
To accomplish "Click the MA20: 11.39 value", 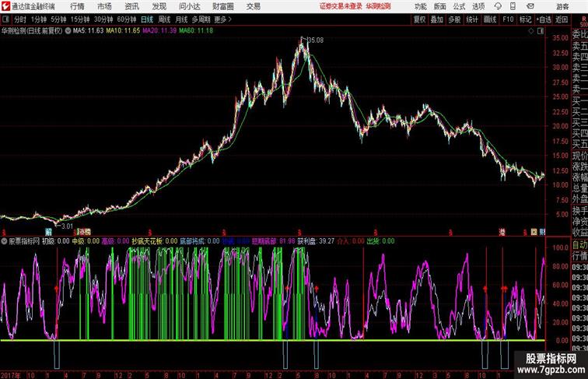I will [x=159, y=31].
